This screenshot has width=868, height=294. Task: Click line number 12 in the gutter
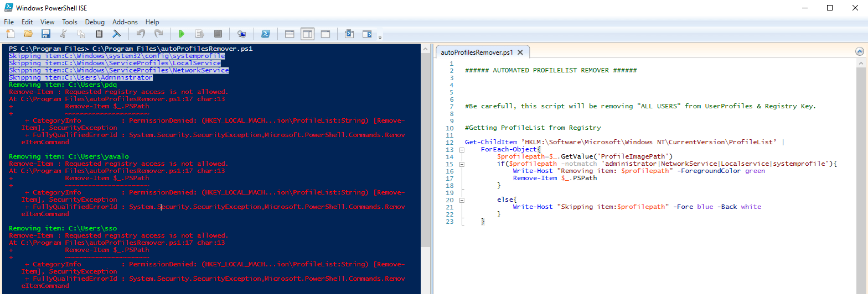point(449,142)
